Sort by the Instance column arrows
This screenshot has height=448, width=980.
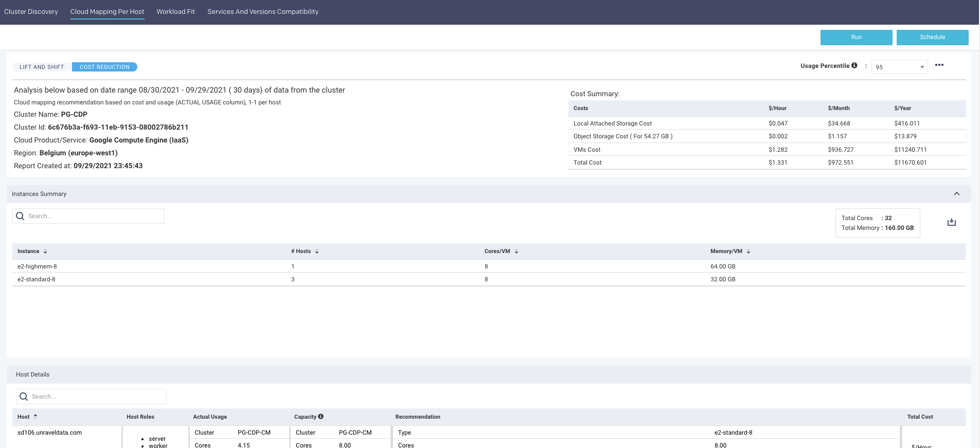coord(45,252)
